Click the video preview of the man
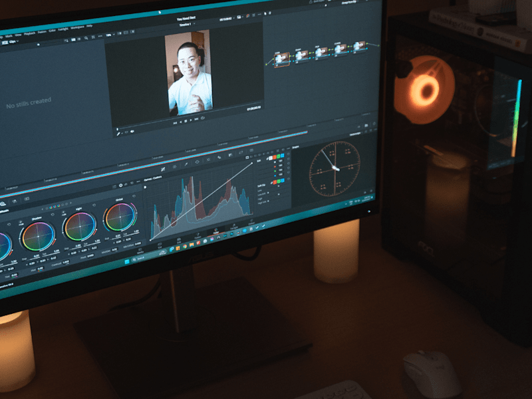This screenshot has height=399, width=532. [190, 72]
